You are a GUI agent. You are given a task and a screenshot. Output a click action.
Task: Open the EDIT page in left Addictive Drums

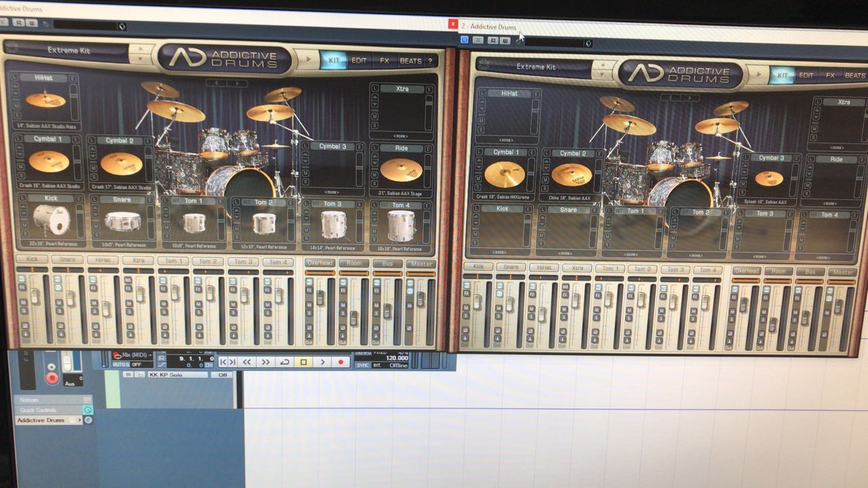359,61
